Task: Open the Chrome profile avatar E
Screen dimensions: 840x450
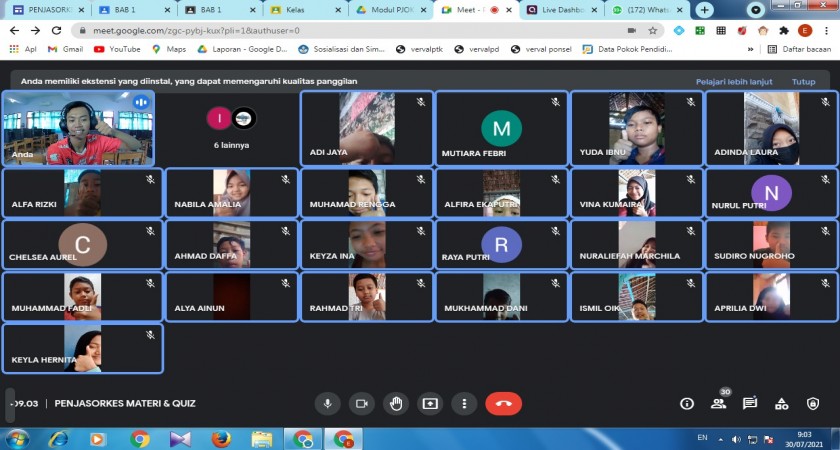Action: [x=805, y=31]
